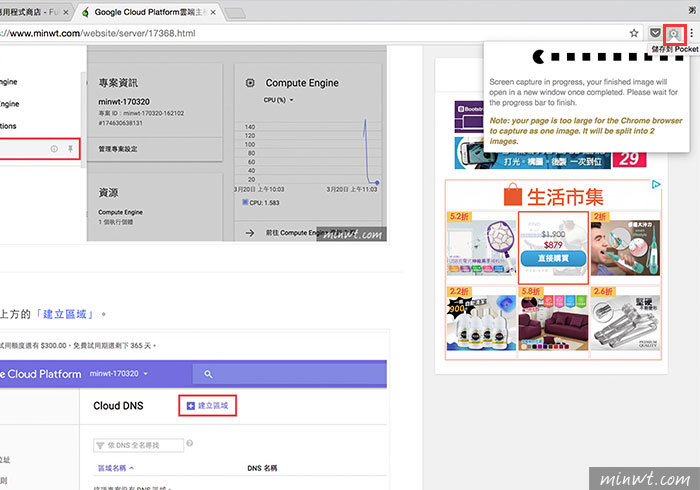The height and width of the screenshot is (490, 700).
Task: Click the Compute Engine heading in screenshot
Action: 302,83
